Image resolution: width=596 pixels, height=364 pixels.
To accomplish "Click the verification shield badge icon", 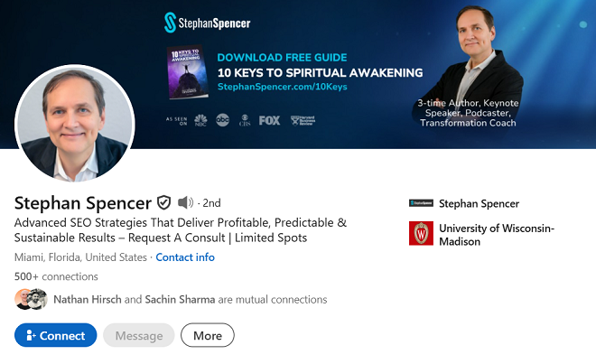I will [163, 202].
